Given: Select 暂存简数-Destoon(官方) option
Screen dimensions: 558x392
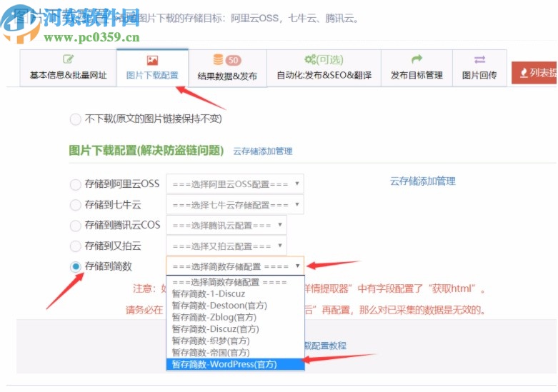Looking at the screenshot, I should [x=235, y=306].
